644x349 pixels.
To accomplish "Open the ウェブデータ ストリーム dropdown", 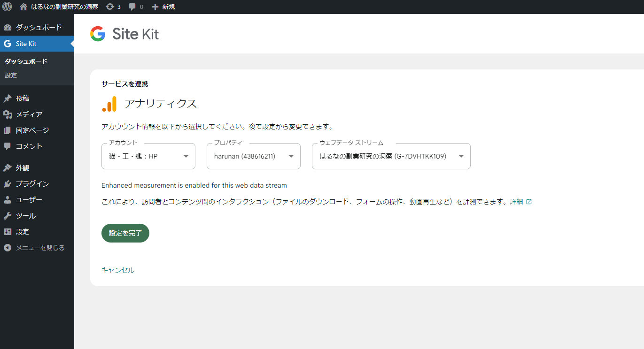I will (391, 156).
